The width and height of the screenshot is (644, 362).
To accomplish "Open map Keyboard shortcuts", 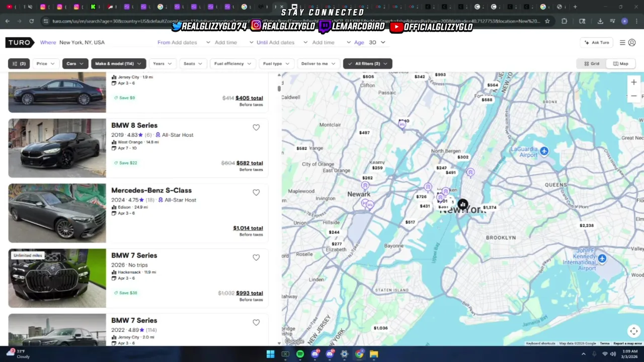I will point(541,343).
